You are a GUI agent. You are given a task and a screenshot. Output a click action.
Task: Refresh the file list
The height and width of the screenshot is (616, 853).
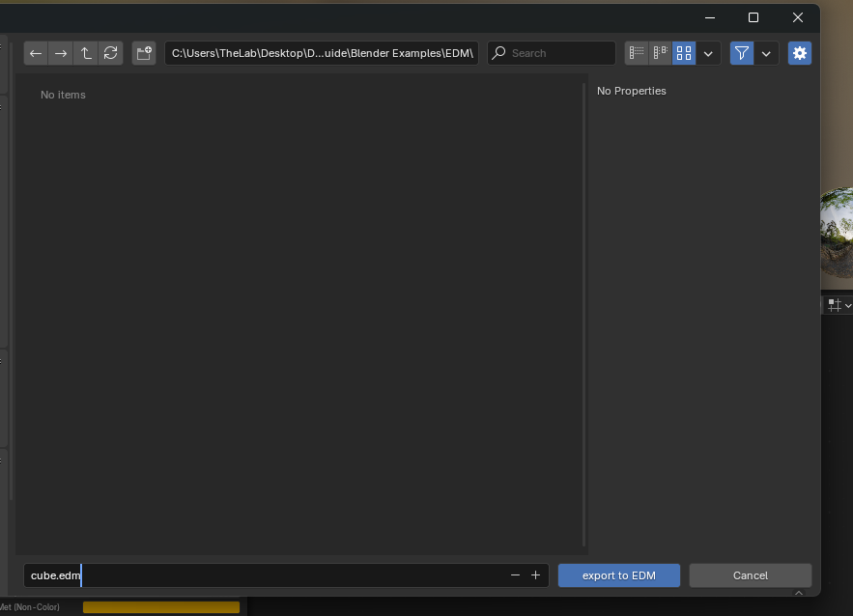110,53
